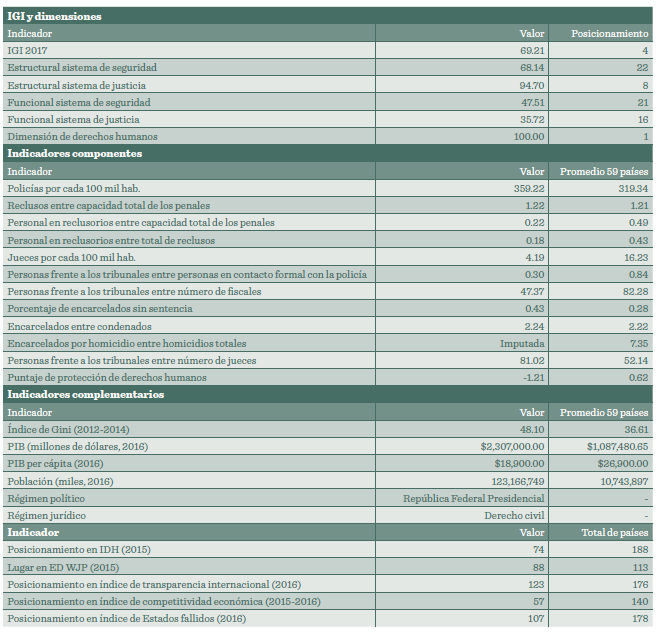Select the population value 123,166,749
Screen dimensions: 662x633
[x=518, y=481]
